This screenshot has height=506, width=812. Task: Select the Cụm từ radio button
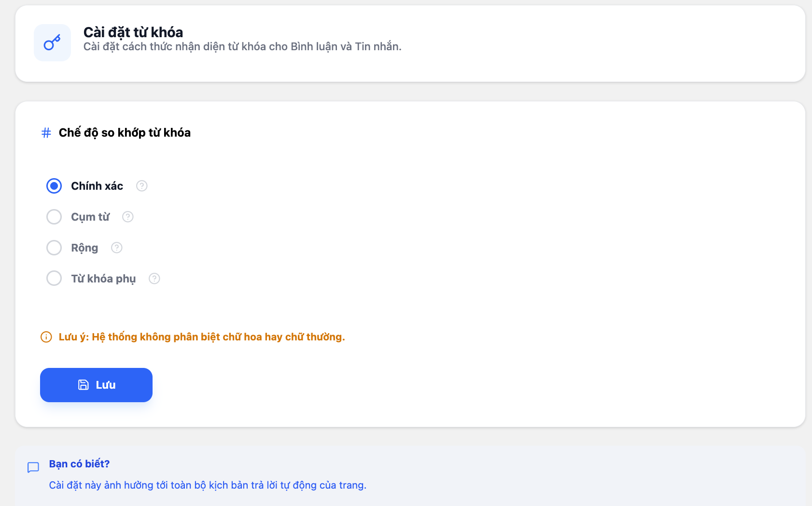pos(54,217)
